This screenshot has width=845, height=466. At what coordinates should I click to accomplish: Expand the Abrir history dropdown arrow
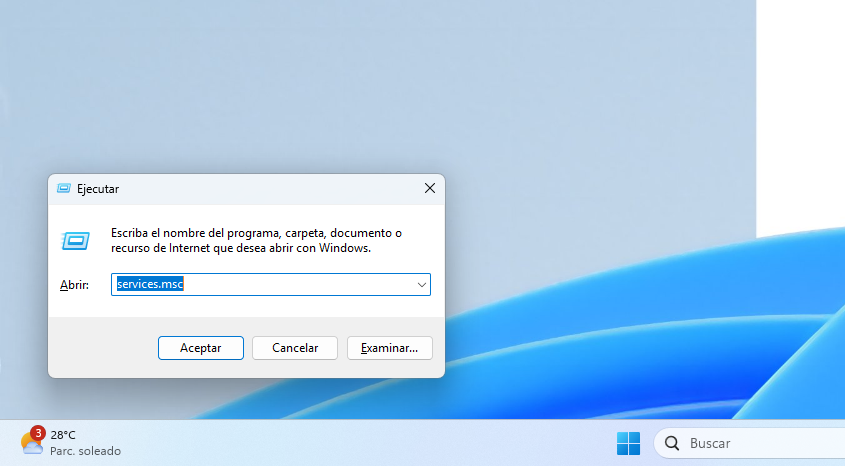point(422,285)
